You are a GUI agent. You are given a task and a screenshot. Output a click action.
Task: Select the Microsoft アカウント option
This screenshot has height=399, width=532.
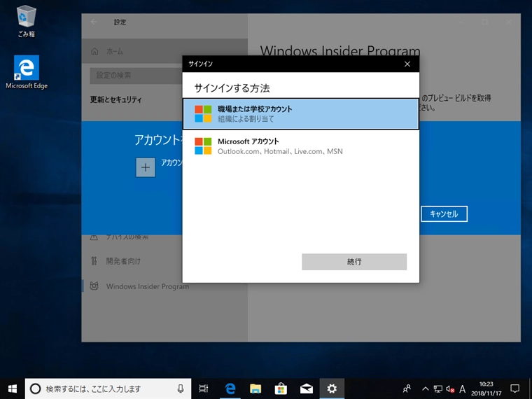(300, 146)
